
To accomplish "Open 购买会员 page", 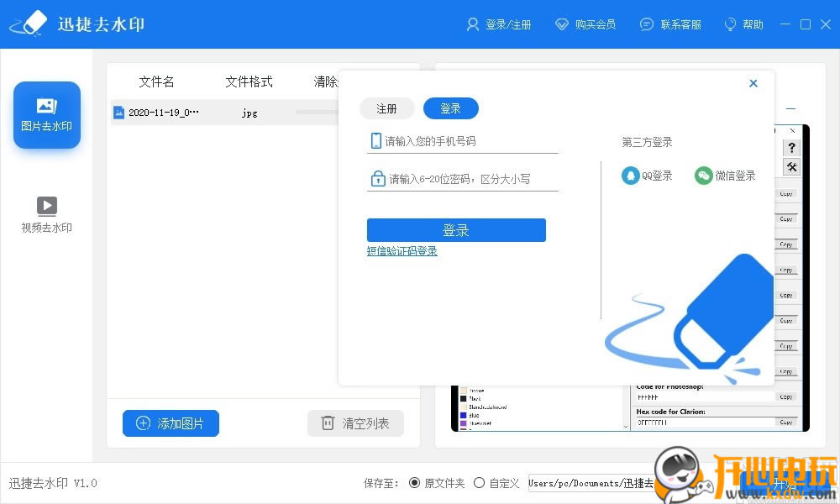I will pyautogui.click(x=585, y=24).
